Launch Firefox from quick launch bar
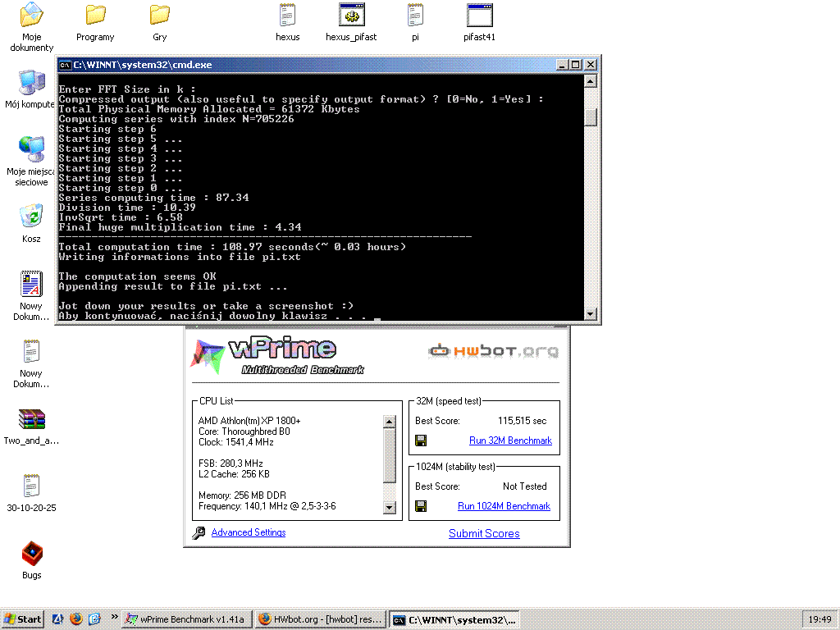This screenshot has height=630, width=840. (76, 619)
